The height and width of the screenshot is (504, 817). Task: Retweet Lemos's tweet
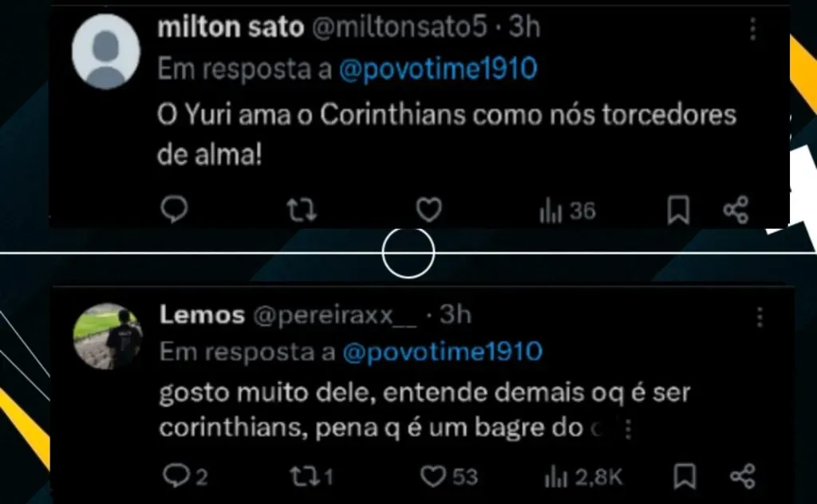click(x=302, y=476)
